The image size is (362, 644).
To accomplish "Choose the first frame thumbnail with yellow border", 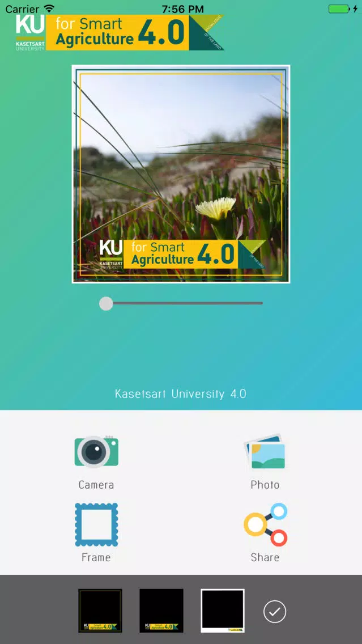I will pos(101,611).
